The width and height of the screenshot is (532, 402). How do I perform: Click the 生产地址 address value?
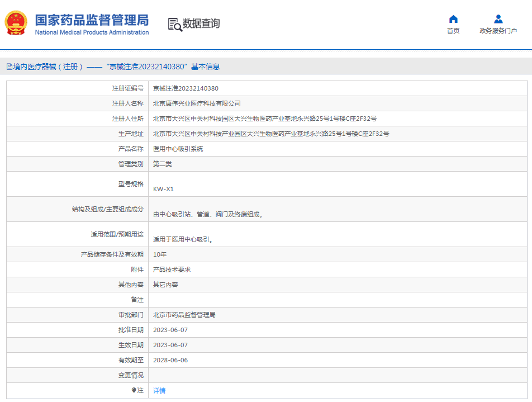click(x=271, y=134)
